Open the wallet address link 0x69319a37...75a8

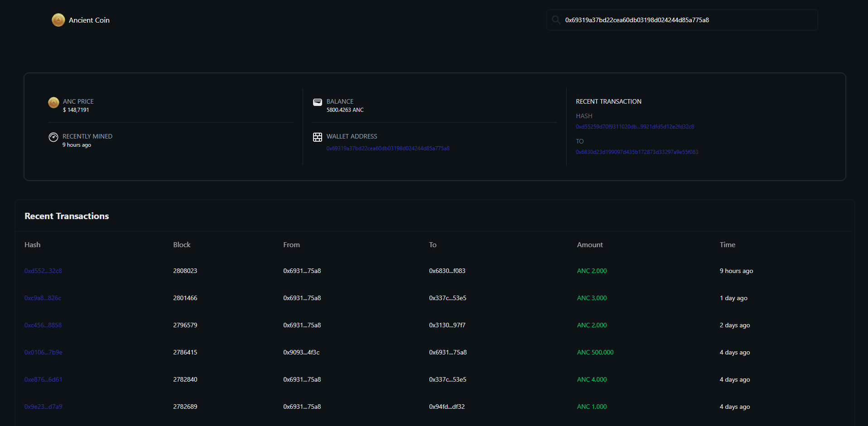pyautogui.click(x=388, y=148)
